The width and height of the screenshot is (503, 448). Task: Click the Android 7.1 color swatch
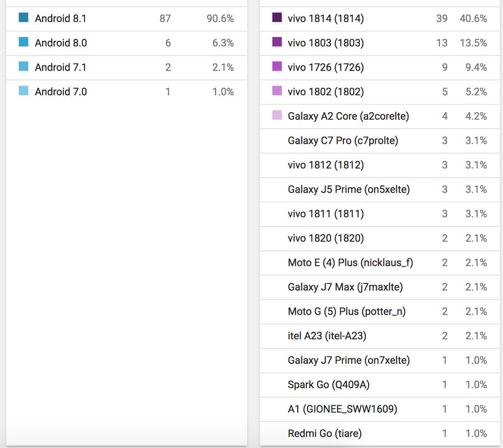24,67
